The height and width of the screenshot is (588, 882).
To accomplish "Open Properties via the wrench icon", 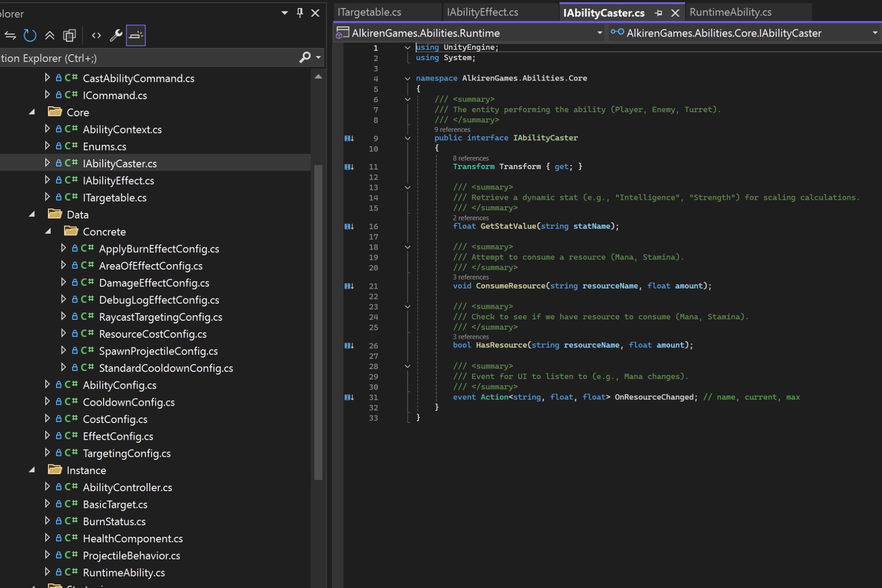I will [x=116, y=35].
